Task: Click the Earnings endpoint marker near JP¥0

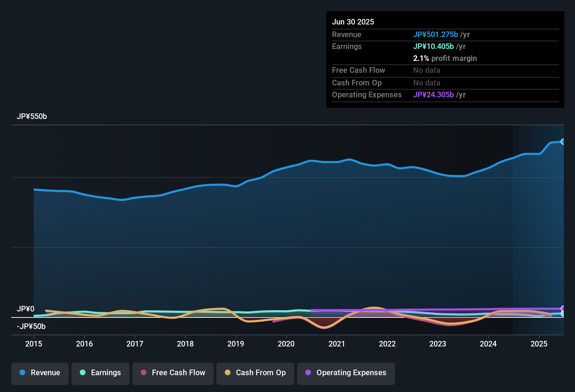Action: pyautogui.click(x=563, y=314)
